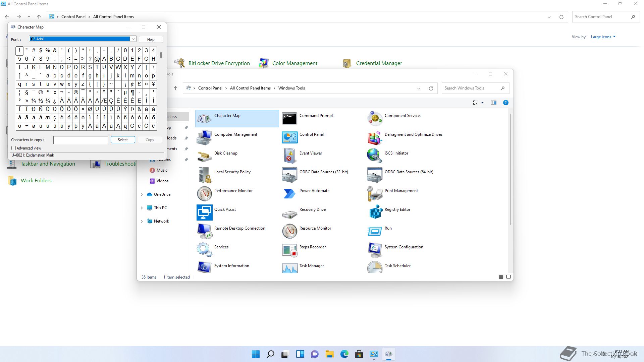Select the @ character in grid
644x362 pixels.
pyautogui.click(x=97, y=59)
